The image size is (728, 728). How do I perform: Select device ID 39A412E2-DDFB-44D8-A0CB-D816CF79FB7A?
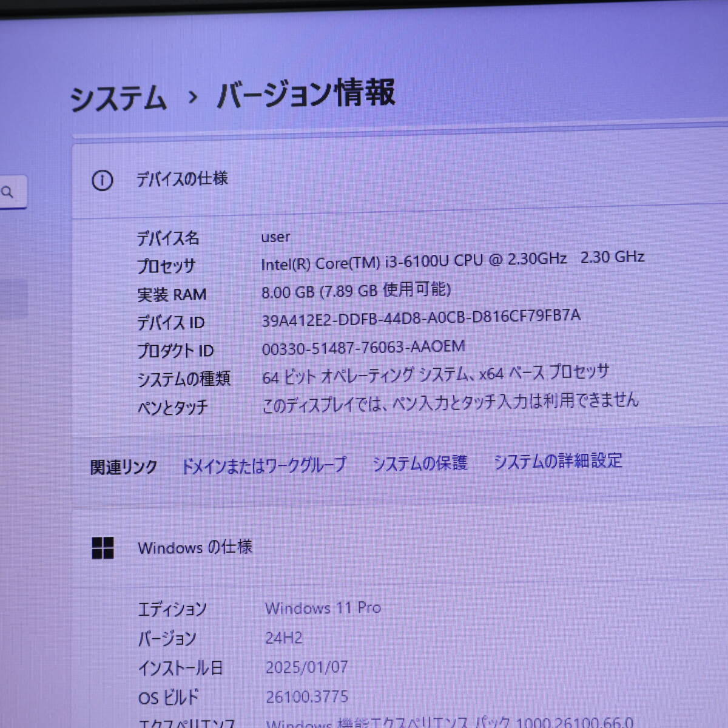click(x=421, y=317)
